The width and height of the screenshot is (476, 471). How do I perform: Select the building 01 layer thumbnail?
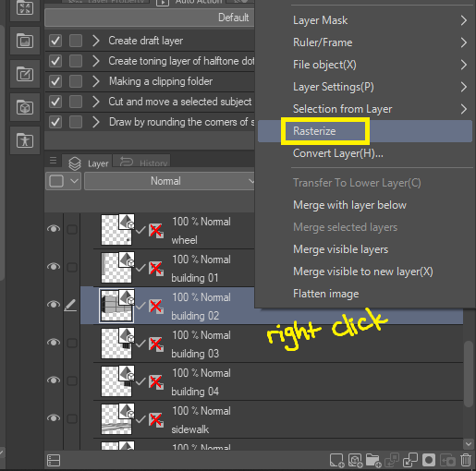point(116,268)
